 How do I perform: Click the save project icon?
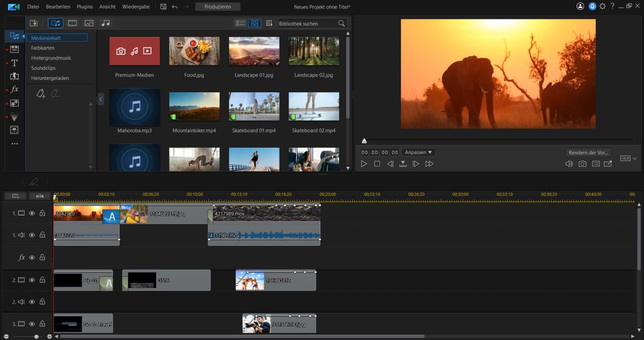click(x=163, y=6)
